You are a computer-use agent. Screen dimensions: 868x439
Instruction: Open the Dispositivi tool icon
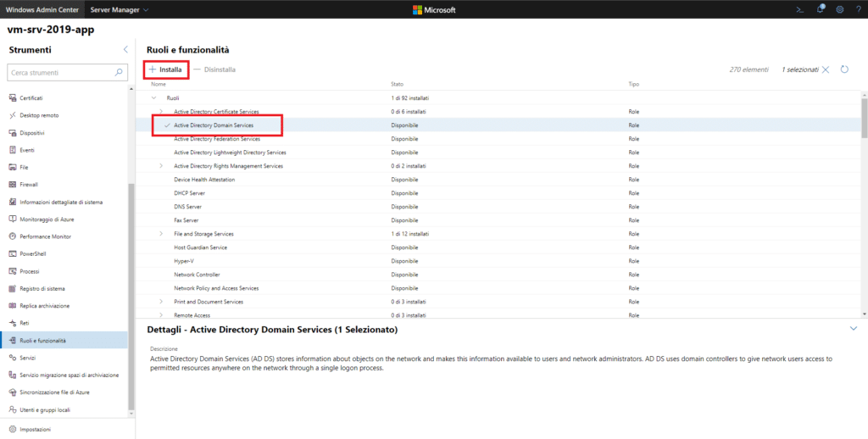pos(13,133)
